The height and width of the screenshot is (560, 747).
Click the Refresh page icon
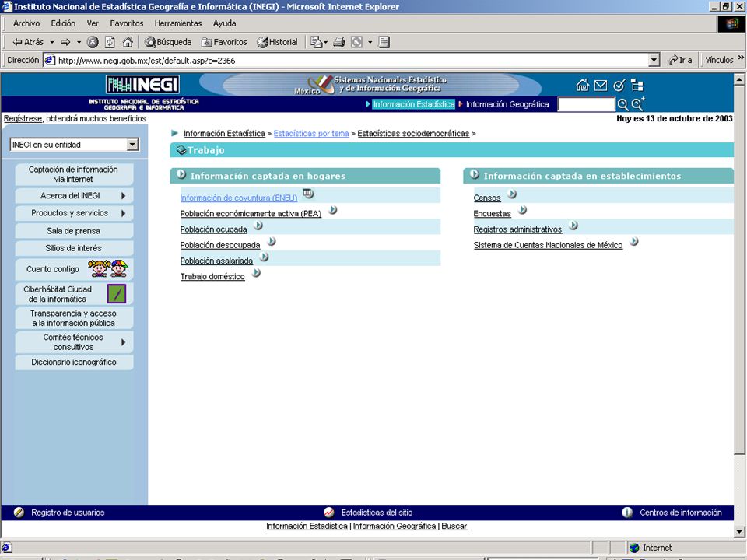click(x=110, y=42)
